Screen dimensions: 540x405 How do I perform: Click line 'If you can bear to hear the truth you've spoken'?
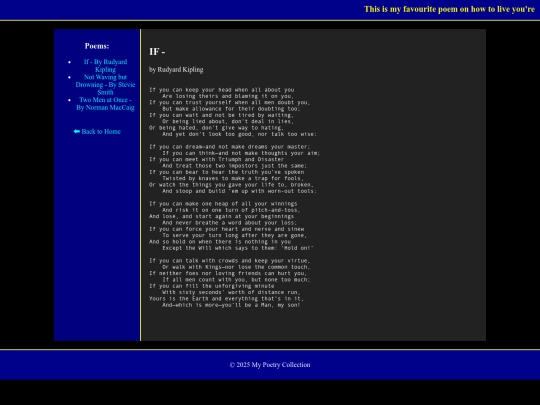coord(227,172)
